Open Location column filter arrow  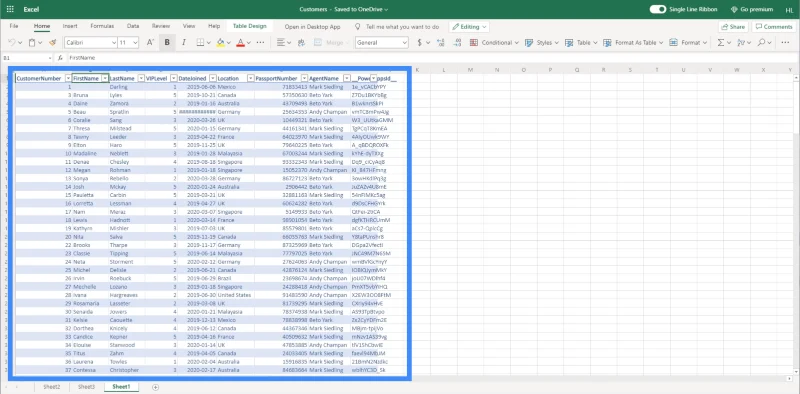pos(251,79)
